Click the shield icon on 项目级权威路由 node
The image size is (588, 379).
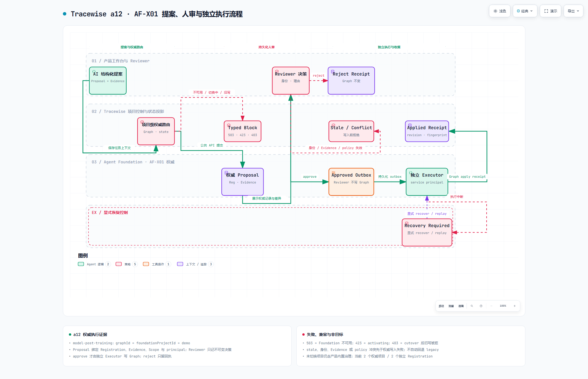click(142, 122)
